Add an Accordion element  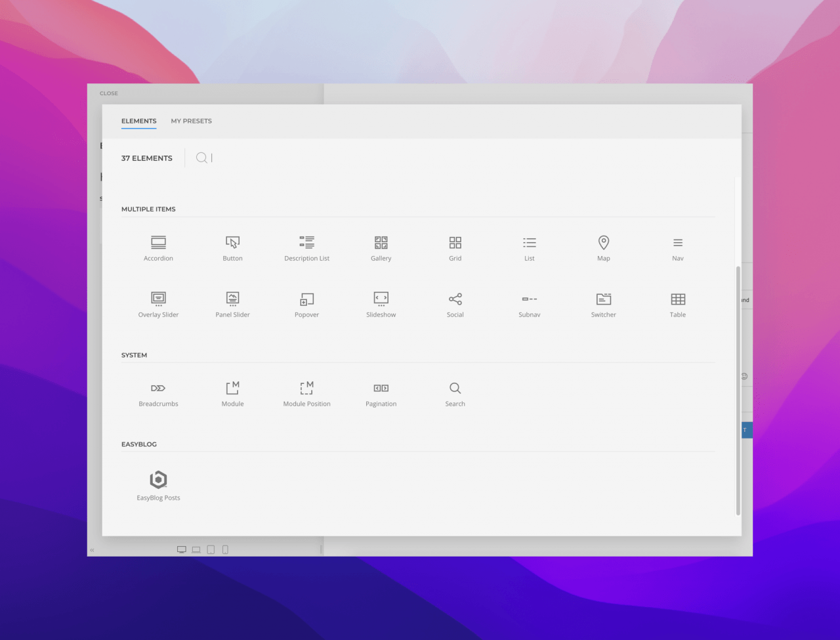pos(158,248)
